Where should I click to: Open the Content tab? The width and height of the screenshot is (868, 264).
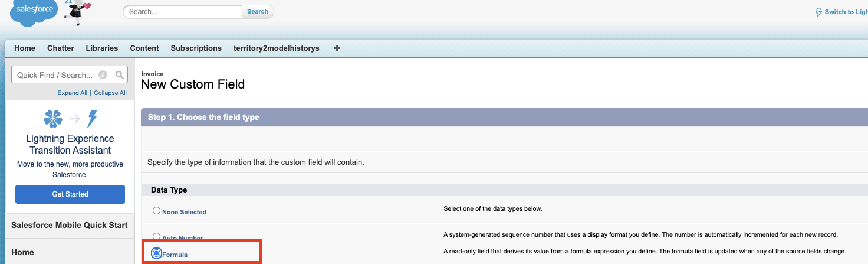point(144,48)
